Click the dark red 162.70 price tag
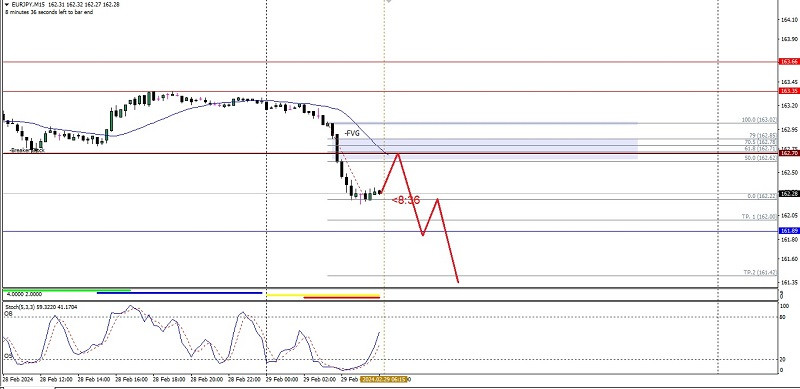This screenshot has height=389, width=800. point(789,153)
